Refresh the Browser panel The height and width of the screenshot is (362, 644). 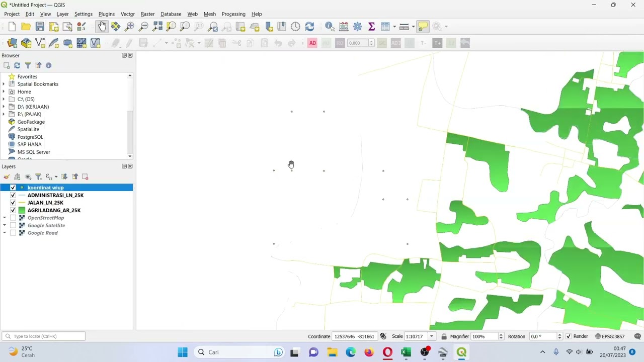point(17,65)
